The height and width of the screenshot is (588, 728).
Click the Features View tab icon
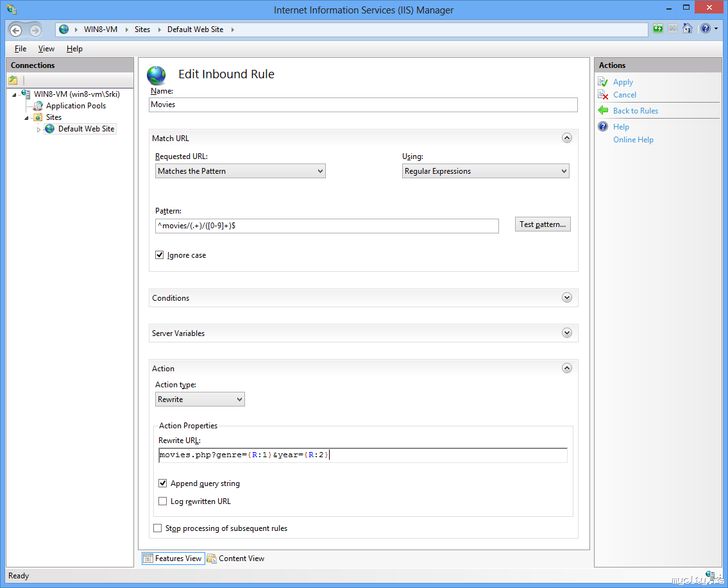pos(148,559)
